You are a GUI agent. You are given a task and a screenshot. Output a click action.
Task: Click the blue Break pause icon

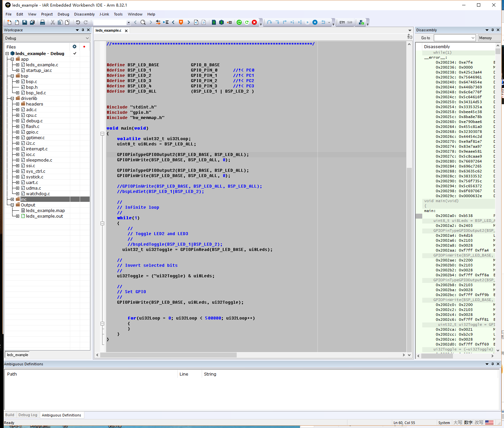pos(315,22)
